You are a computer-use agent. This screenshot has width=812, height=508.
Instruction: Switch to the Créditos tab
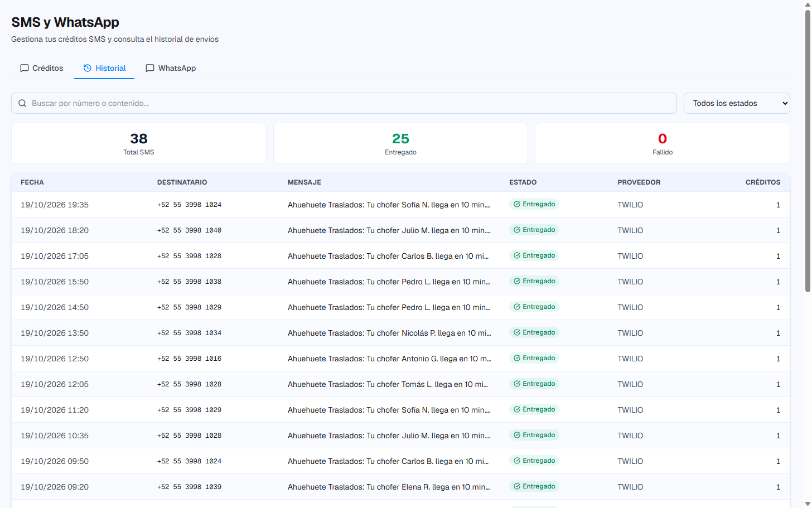(x=42, y=68)
